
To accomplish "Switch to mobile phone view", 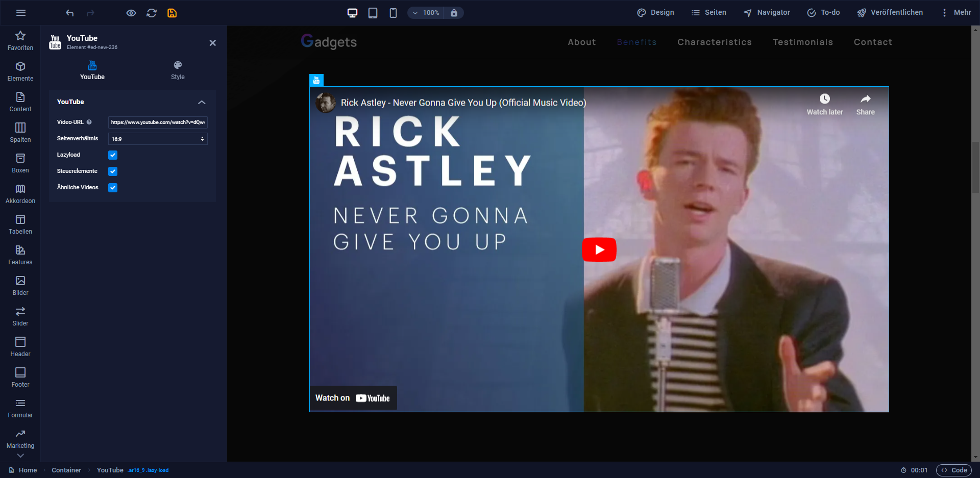I will 393,13.
